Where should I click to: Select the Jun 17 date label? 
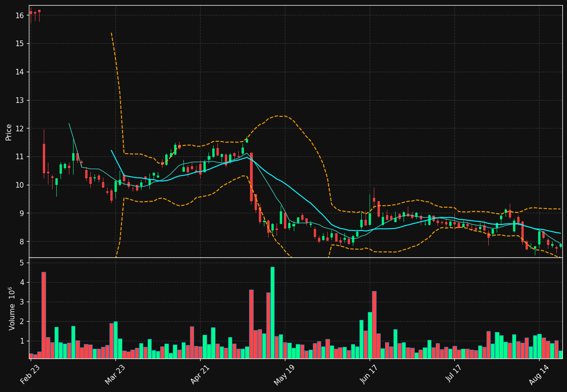pos(369,375)
